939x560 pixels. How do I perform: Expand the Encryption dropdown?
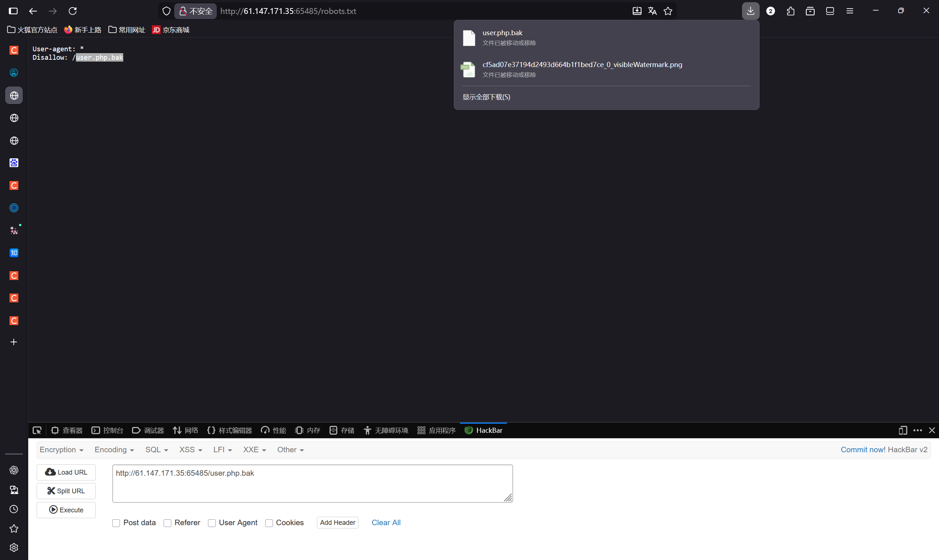61,450
